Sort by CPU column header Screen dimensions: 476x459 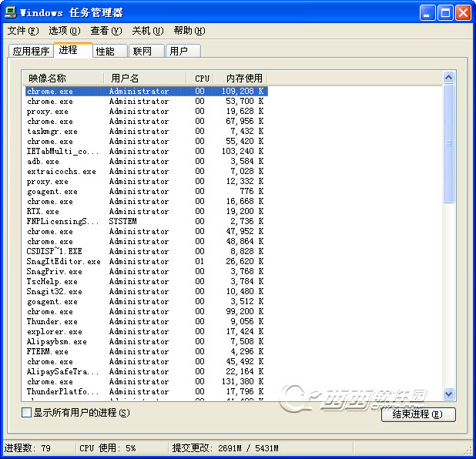(199, 79)
